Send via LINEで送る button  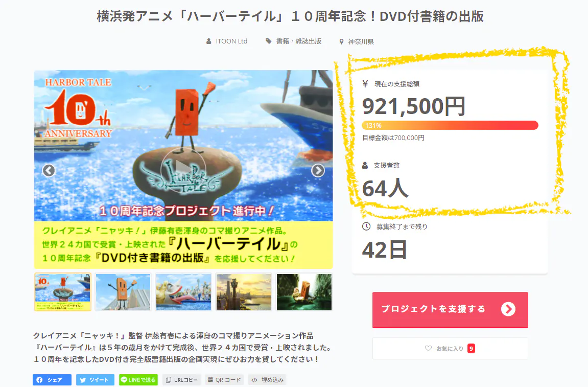(138, 380)
